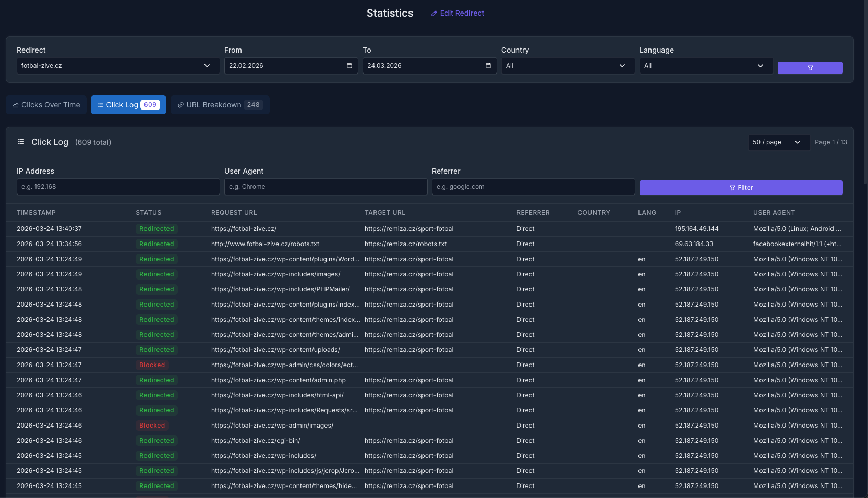This screenshot has width=868, height=498.
Task: Click the purple funnel filter button at top
Action: pos(810,68)
